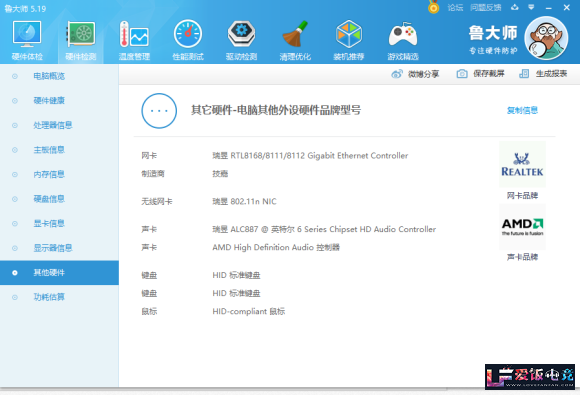The width and height of the screenshot is (580, 395).
Task: Open 清理优化 broom cleanup icon
Action: point(295,34)
